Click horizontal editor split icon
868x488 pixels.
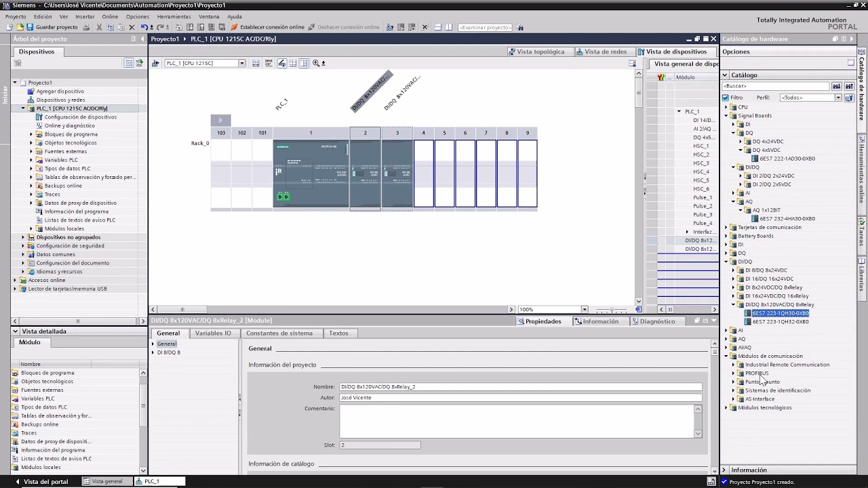coord(438,27)
